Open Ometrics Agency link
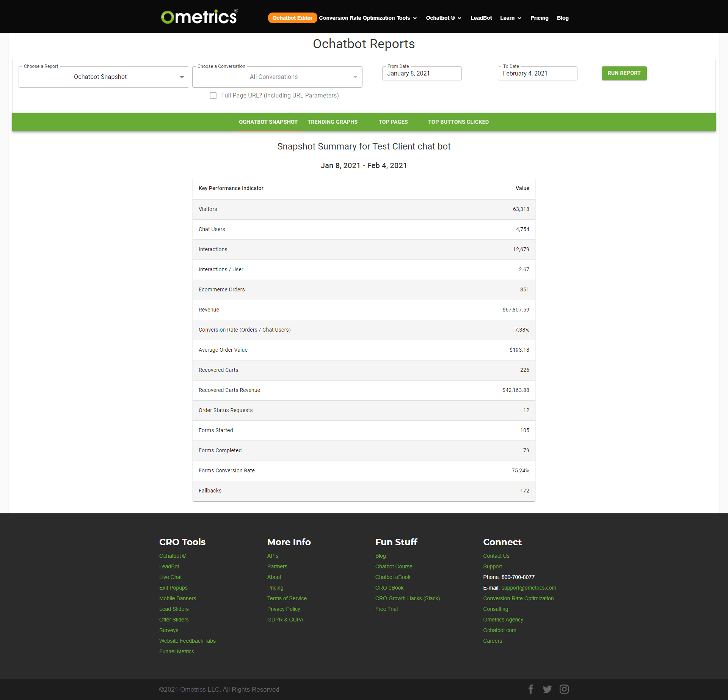728x700 pixels. click(x=503, y=620)
